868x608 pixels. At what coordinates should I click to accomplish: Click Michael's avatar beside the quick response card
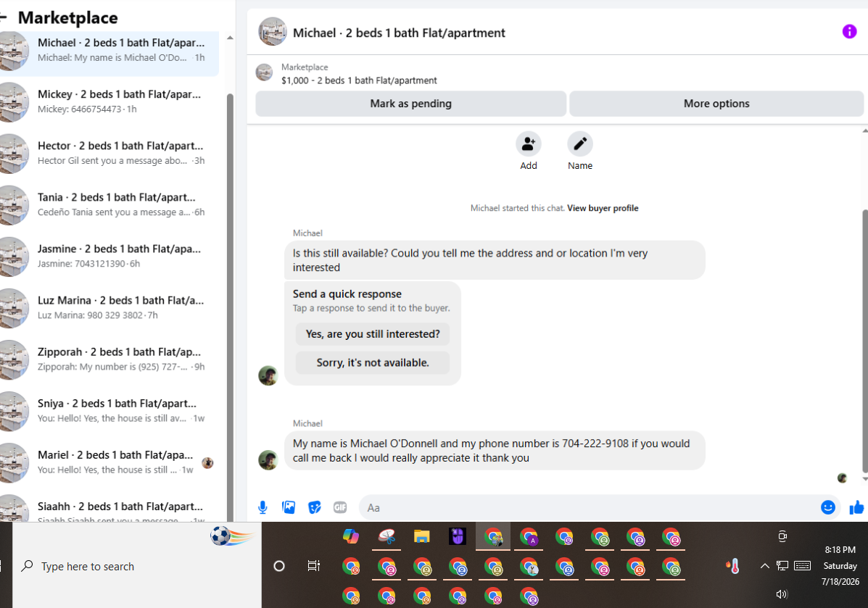point(268,375)
